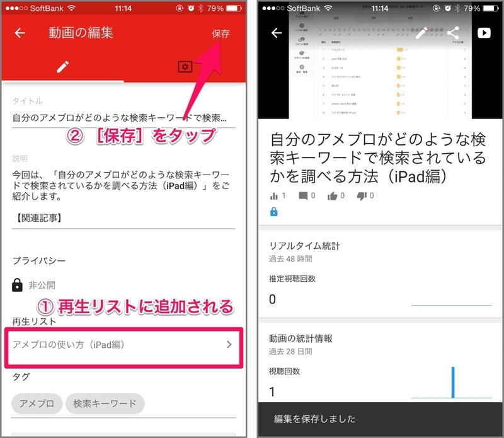The height and width of the screenshot is (438, 504).
Task: Tap the 編集を保存しました notification bar
Action: tap(381, 419)
